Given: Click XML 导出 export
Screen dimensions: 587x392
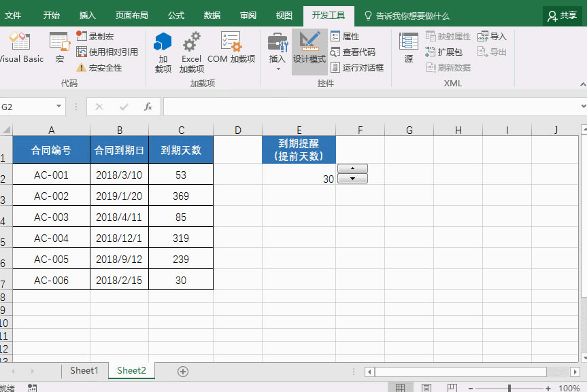Looking at the screenshot, I should click(492, 52).
